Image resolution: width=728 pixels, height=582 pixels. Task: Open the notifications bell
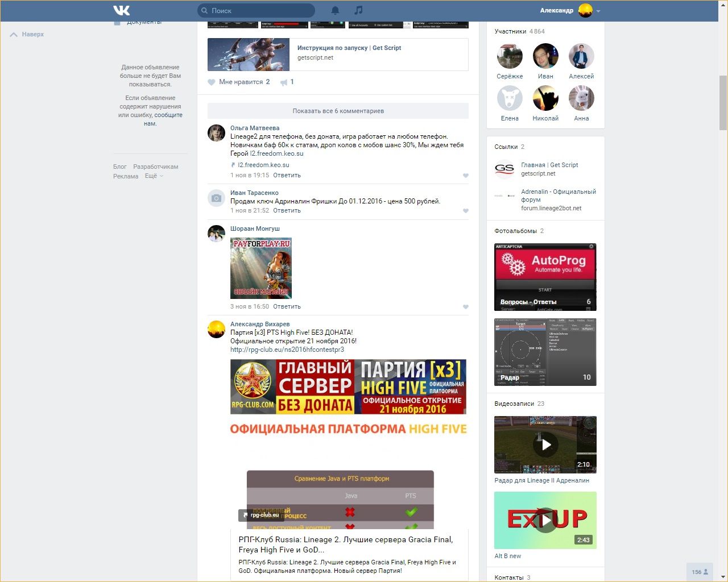(336, 10)
